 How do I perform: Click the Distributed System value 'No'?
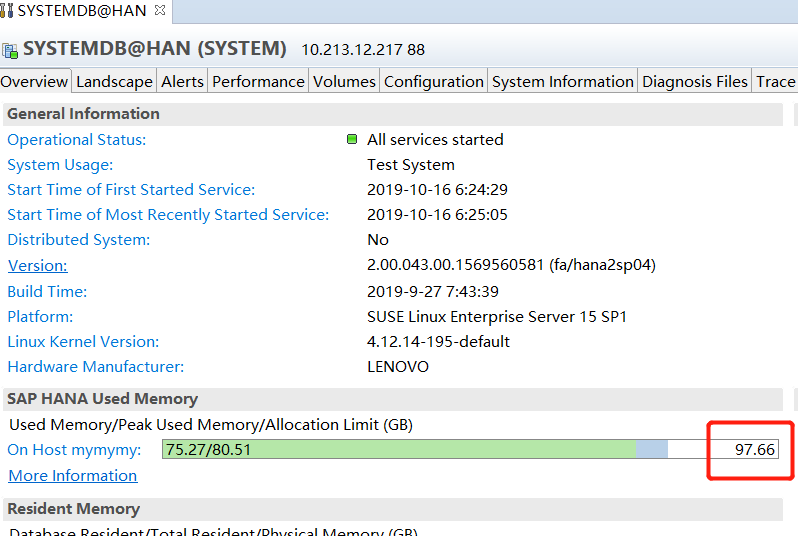[x=378, y=239]
